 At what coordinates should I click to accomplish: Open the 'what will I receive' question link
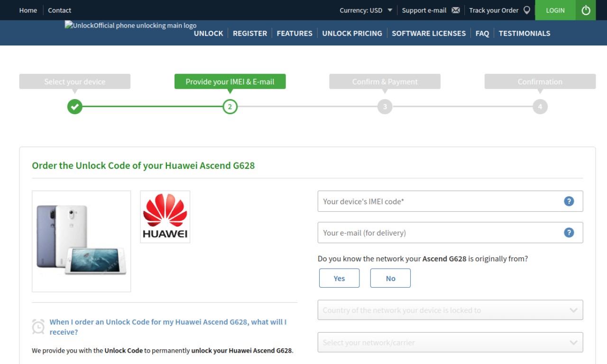coord(168,327)
